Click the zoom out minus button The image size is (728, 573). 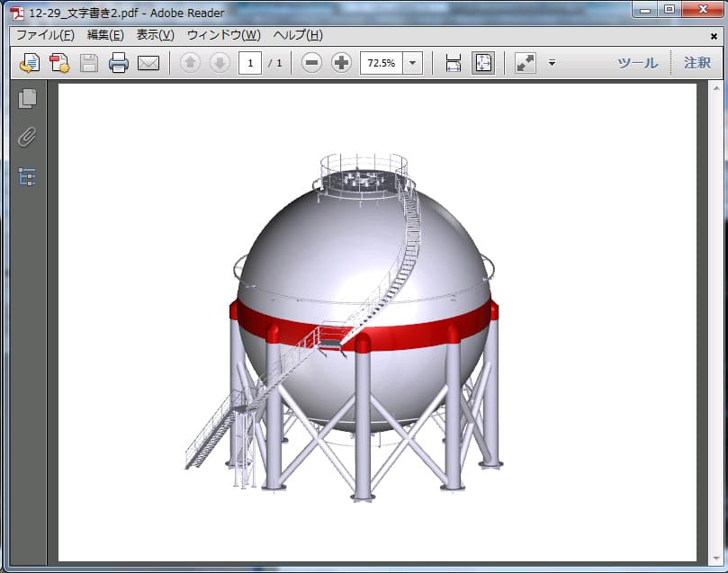(x=311, y=63)
